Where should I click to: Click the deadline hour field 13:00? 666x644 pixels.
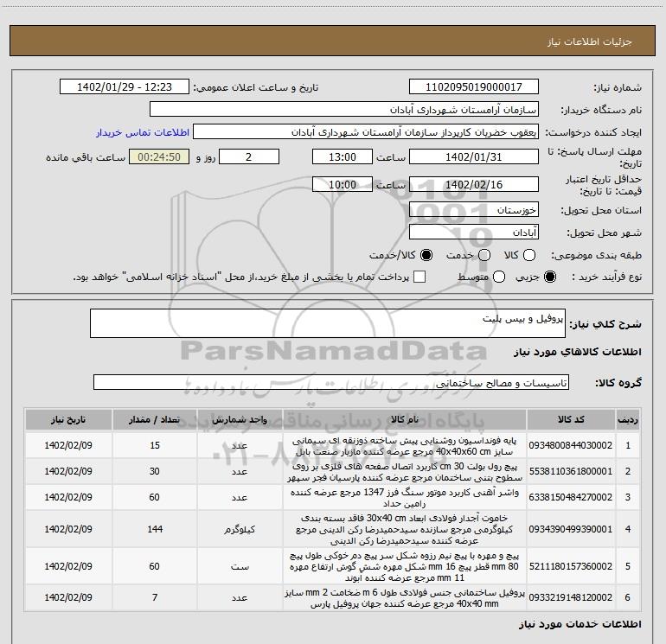343,156
